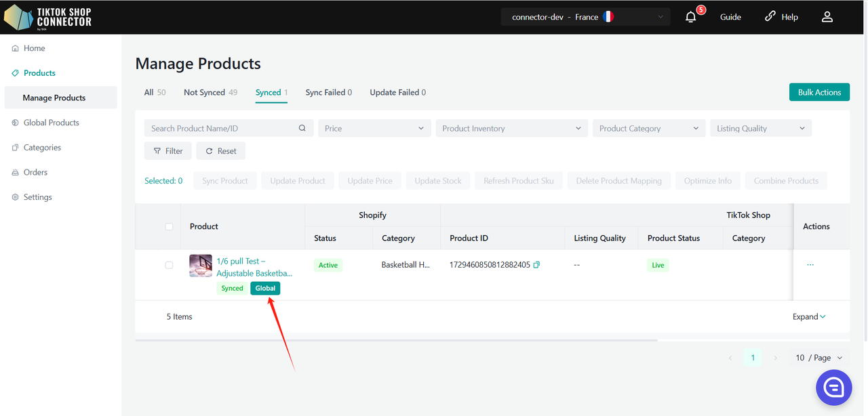Open the notifications bell icon
Viewport: 868px width, 416px height.
pyautogui.click(x=690, y=17)
